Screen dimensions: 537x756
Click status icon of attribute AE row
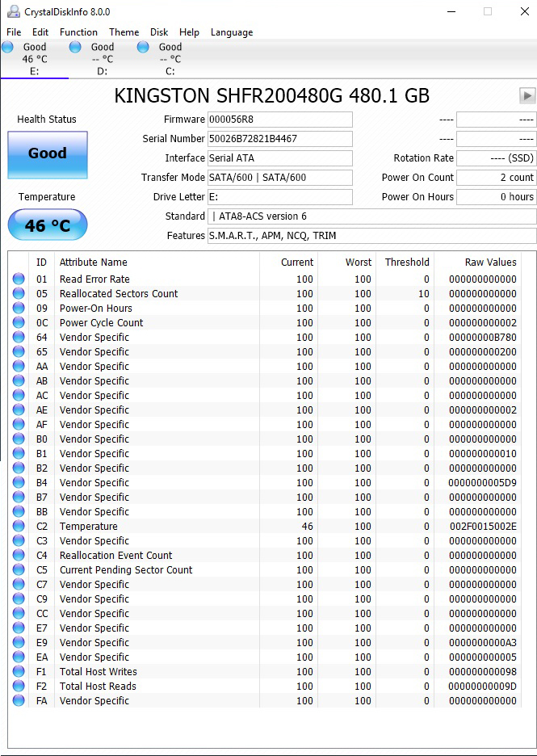[19, 409]
